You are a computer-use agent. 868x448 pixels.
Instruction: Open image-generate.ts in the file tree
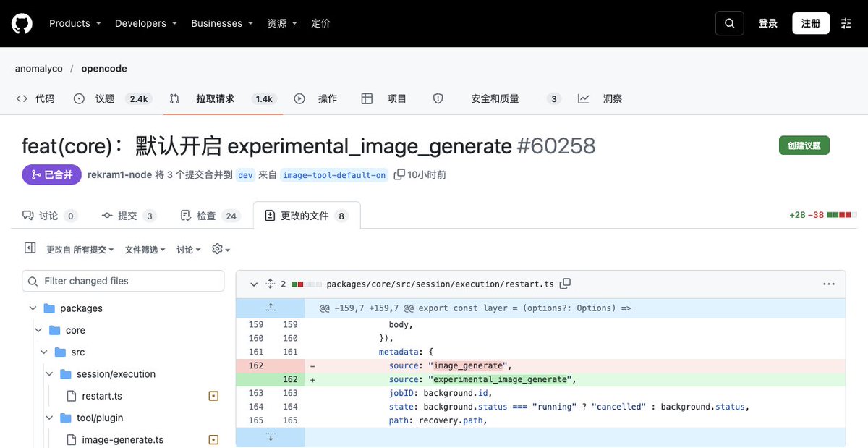(123, 440)
